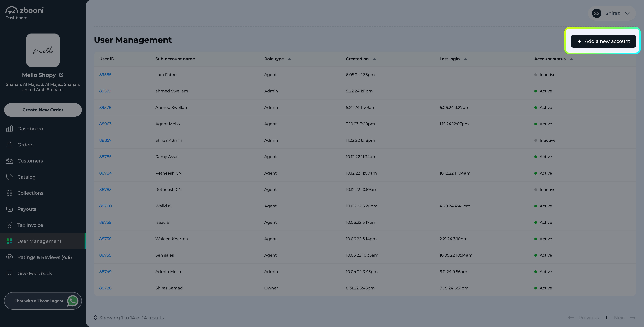Image resolution: width=644 pixels, height=327 pixels.
Task: Click the Shiraz Samad name cell
Action: [169, 288]
